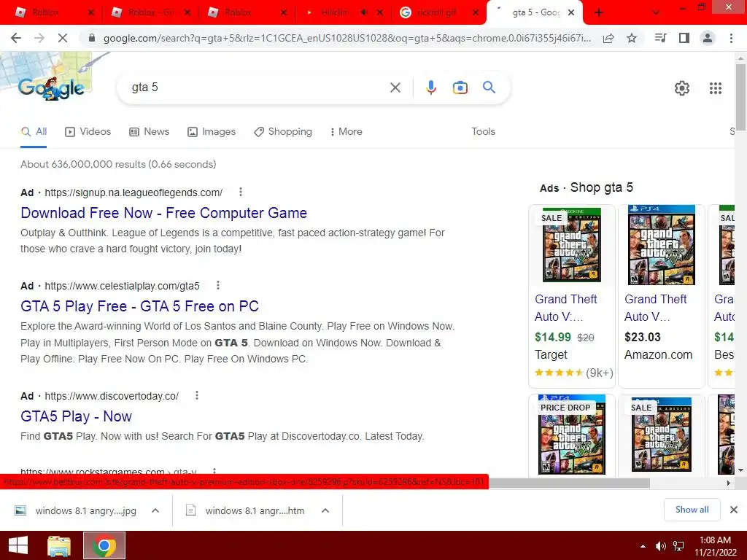Switch to the first Roblox tab
Image resolution: width=747 pixels, height=560 pixels.
pos(54,12)
